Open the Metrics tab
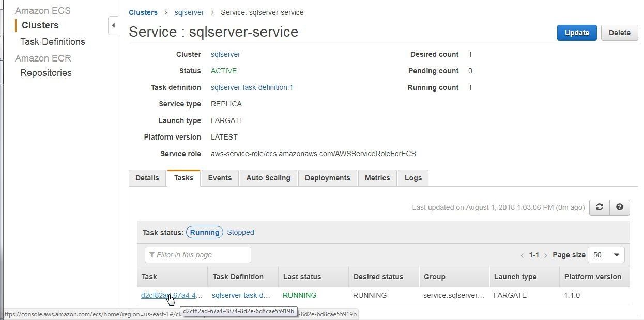The width and height of the screenshot is (644, 320). tap(377, 178)
